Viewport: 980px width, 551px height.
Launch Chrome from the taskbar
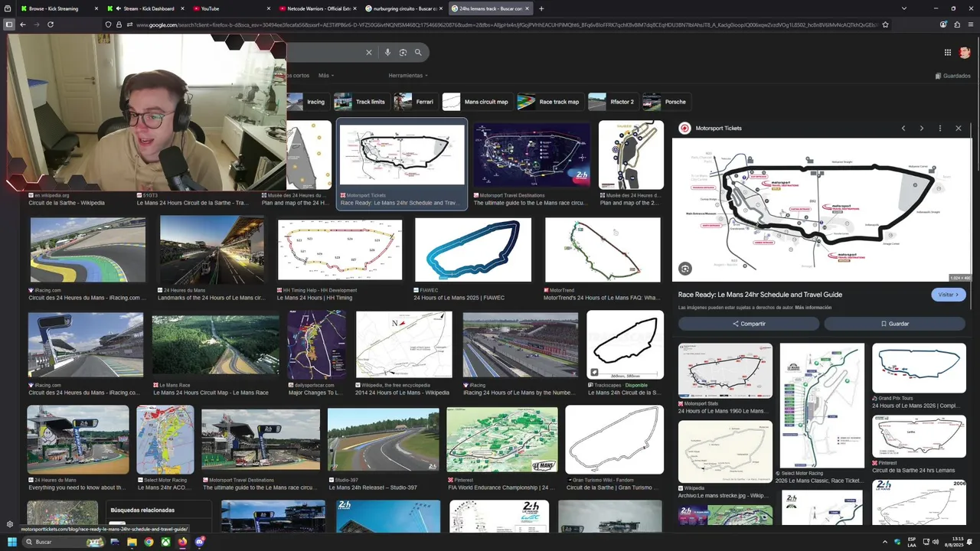coord(149,542)
